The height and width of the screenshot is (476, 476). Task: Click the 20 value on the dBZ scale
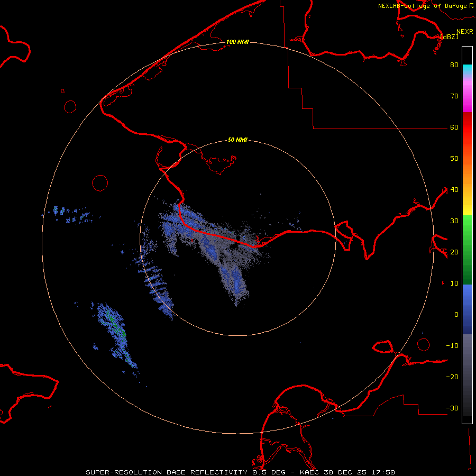tap(454, 252)
